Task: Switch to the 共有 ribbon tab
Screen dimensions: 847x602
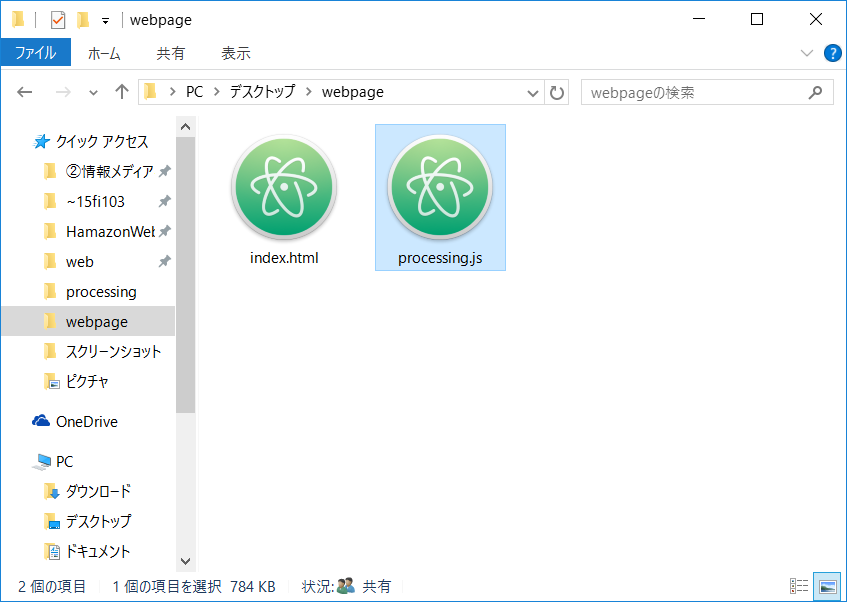Action: 171,53
